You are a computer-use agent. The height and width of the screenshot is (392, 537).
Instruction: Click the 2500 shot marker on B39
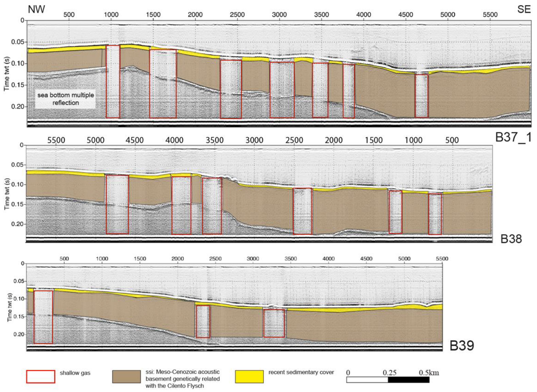pos(215,259)
